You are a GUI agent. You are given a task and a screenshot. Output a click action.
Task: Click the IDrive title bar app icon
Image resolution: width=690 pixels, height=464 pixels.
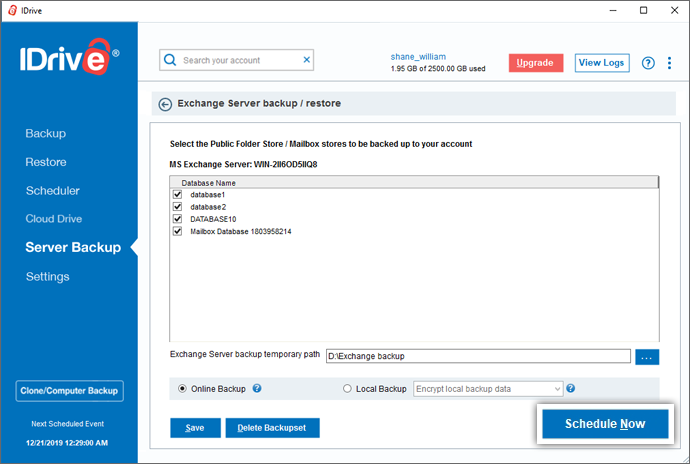(12, 10)
